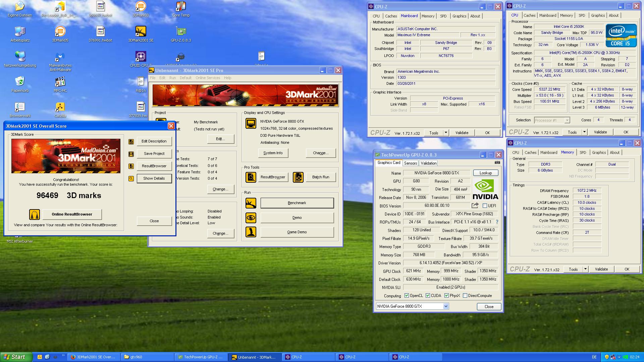Click the System Info button
Screen dimensions: 644x362
pos(273,153)
